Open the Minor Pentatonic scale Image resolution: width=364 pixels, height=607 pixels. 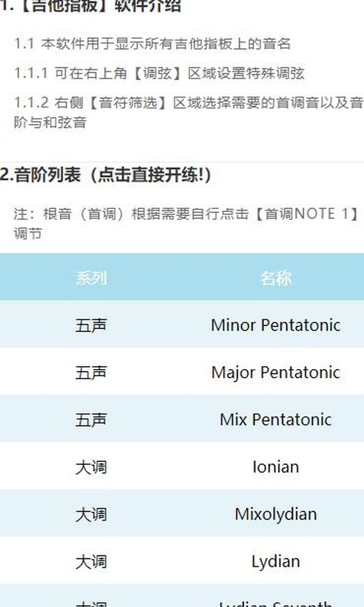(275, 325)
